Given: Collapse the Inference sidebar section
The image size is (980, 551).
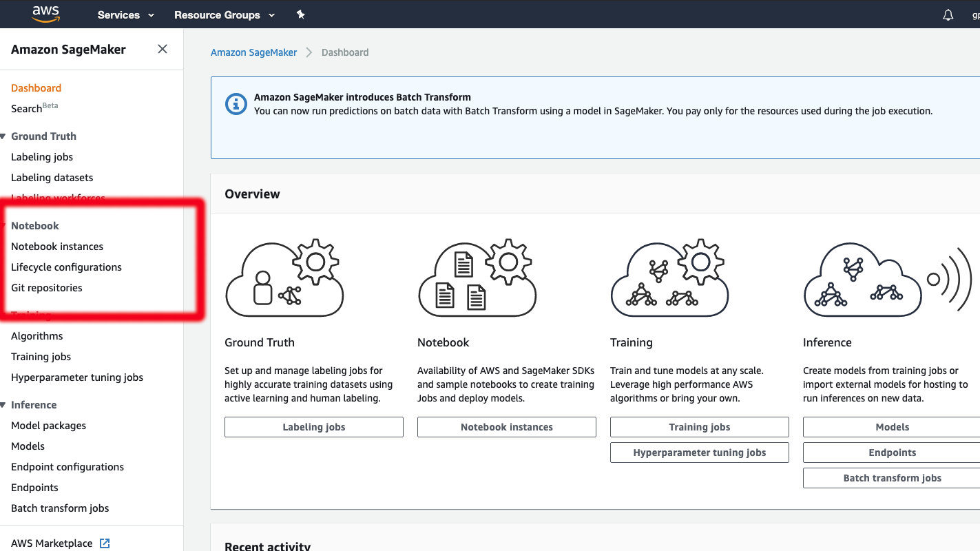Looking at the screenshot, I should pos(3,405).
